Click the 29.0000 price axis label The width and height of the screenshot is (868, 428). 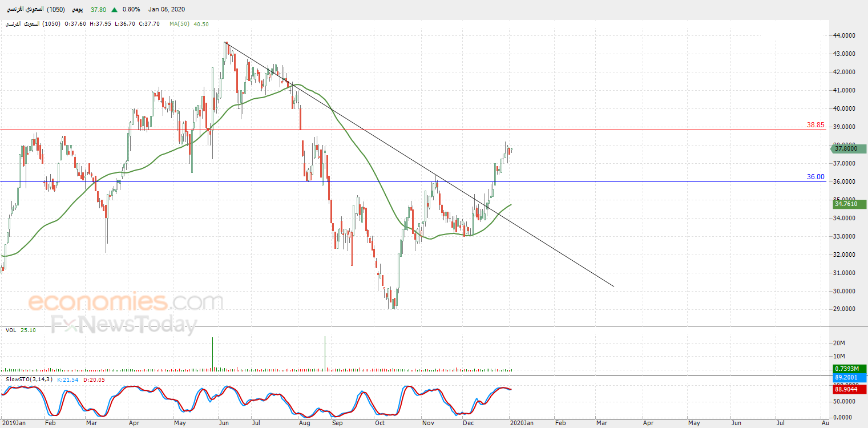[845, 309]
